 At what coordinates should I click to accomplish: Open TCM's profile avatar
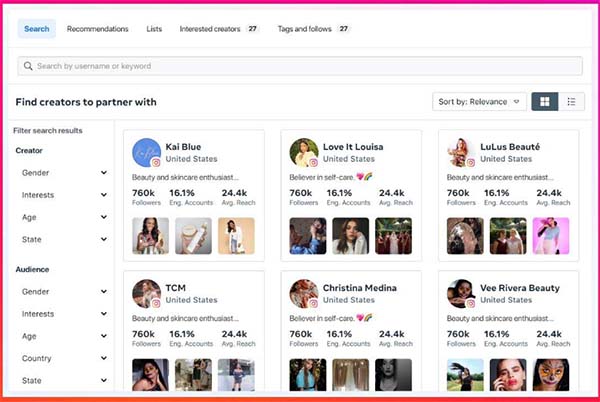(x=147, y=294)
